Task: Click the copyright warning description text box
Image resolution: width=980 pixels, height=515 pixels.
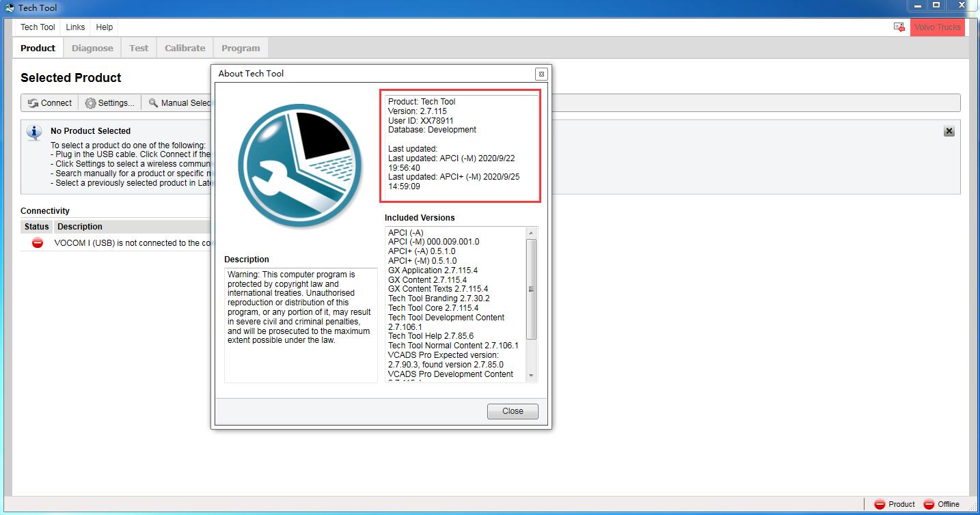Action: point(301,325)
